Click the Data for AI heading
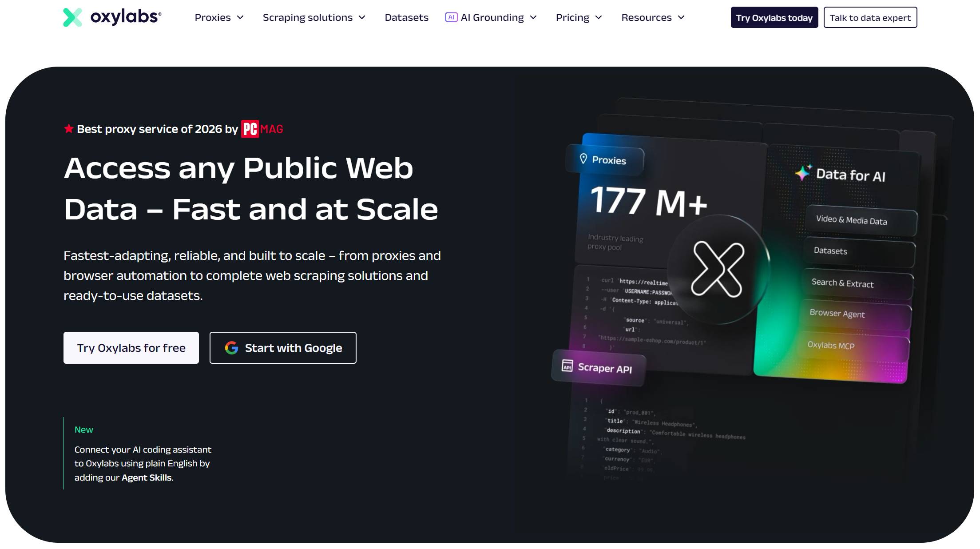Screen dimensions: 980x549 point(851,175)
